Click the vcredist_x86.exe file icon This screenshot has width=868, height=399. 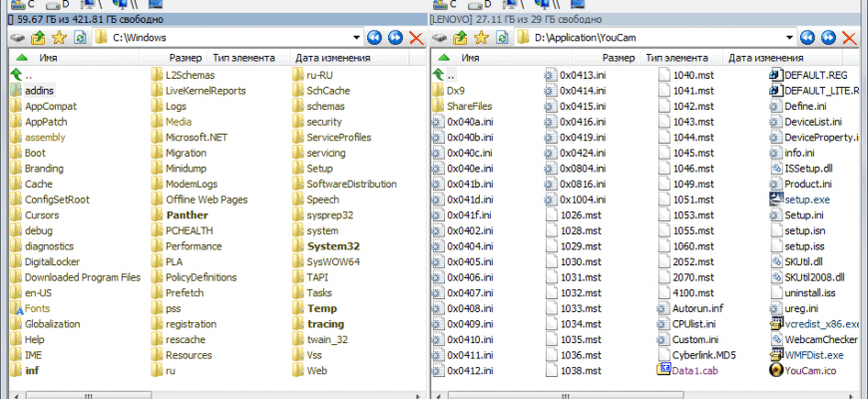(x=776, y=324)
